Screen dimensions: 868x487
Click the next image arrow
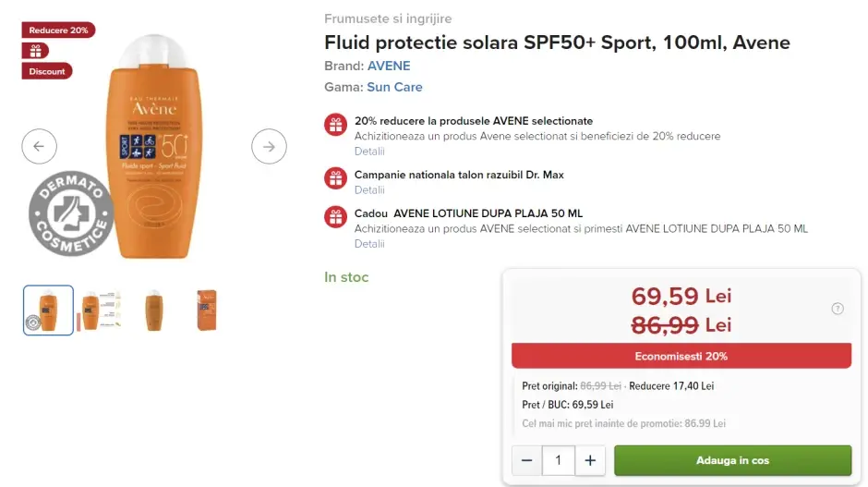pyautogui.click(x=269, y=146)
